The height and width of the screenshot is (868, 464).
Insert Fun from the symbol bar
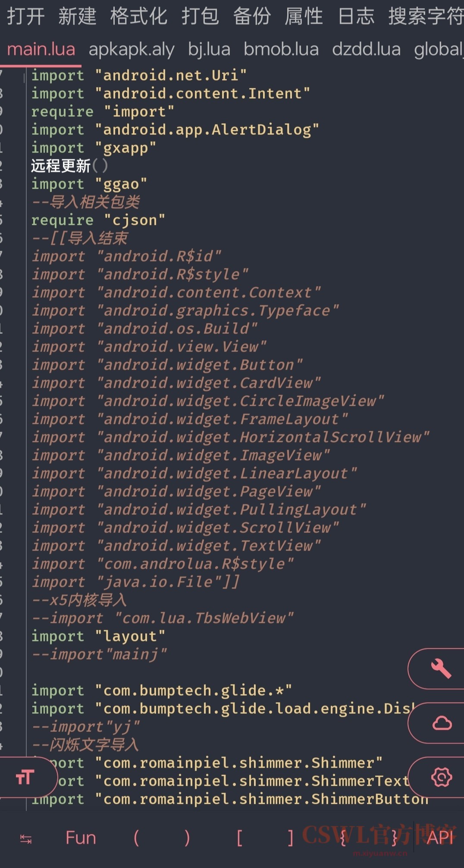click(x=81, y=838)
